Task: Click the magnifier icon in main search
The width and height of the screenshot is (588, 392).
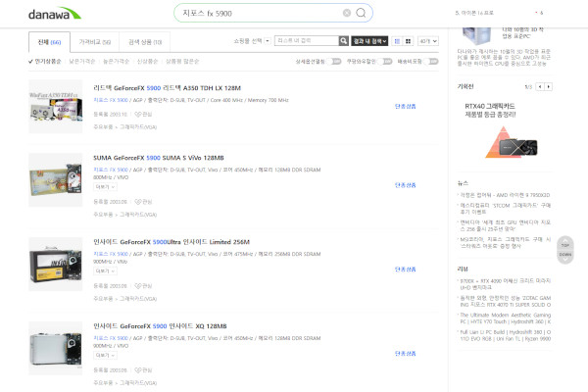Action: (361, 13)
